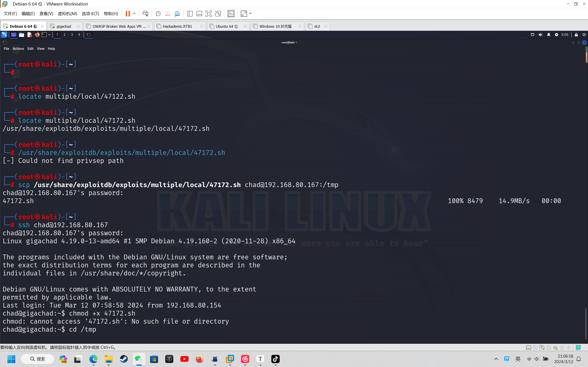Toggle the console view icon in toolbar
Screen dimensions: 588x367
pyautogui.click(x=231, y=14)
